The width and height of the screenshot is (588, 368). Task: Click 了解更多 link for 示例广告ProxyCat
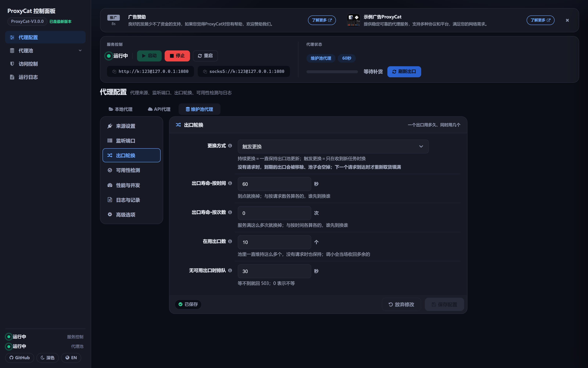pyautogui.click(x=540, y=20)
